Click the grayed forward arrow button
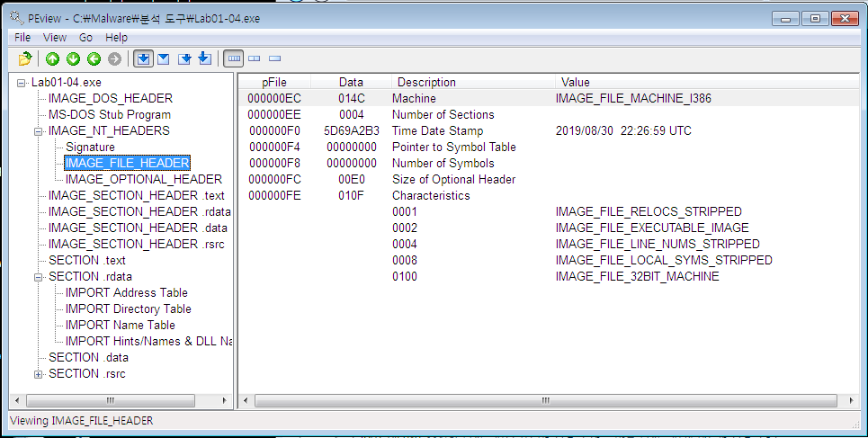The width and height of the screenshot is (868, 438). [x=114, y=58]
